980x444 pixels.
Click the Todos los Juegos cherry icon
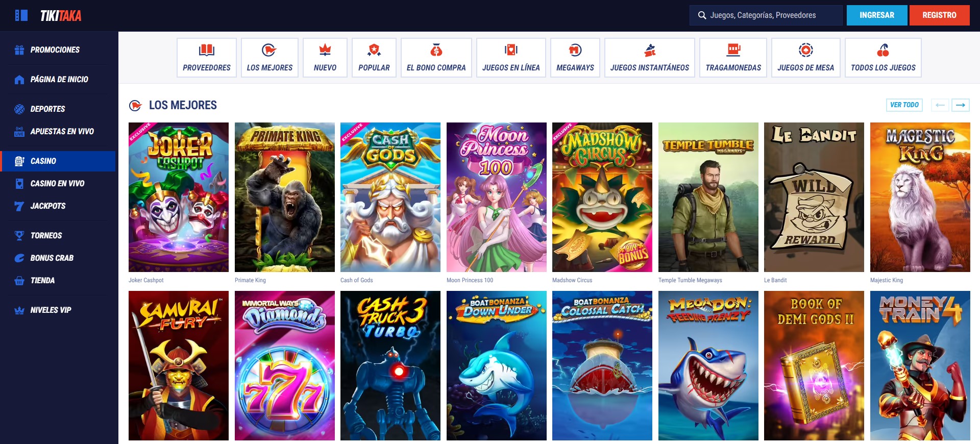[883, 50]
